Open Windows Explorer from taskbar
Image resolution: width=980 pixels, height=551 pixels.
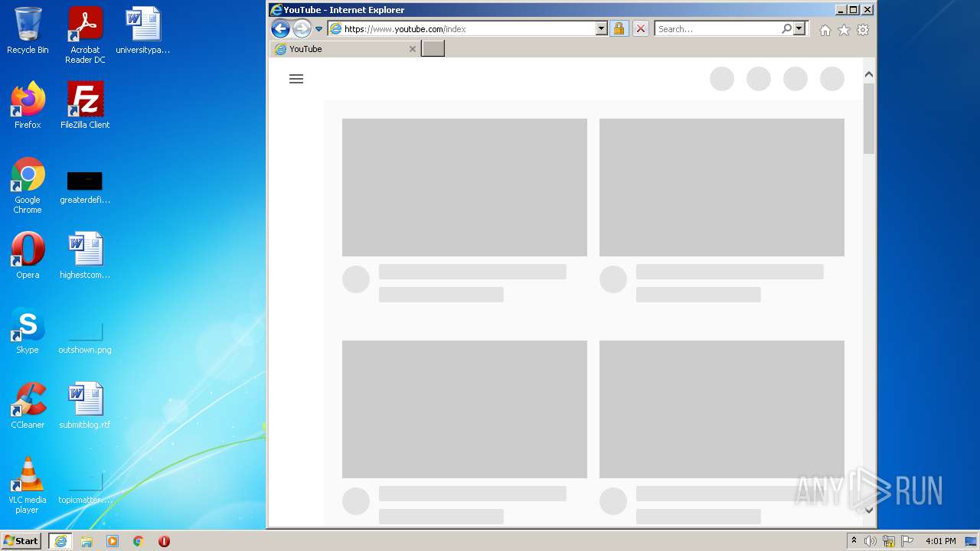click(87, 541)
